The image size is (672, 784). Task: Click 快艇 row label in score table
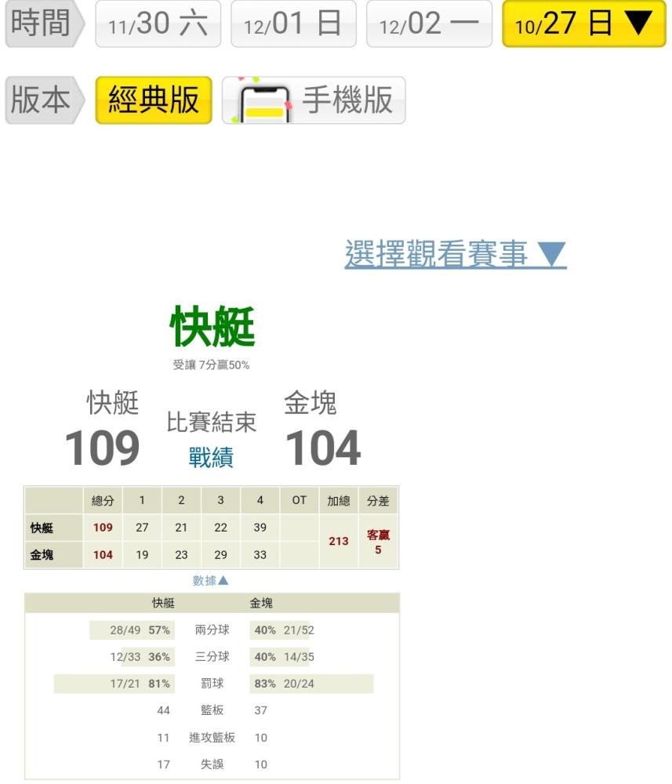click(53, 528)
